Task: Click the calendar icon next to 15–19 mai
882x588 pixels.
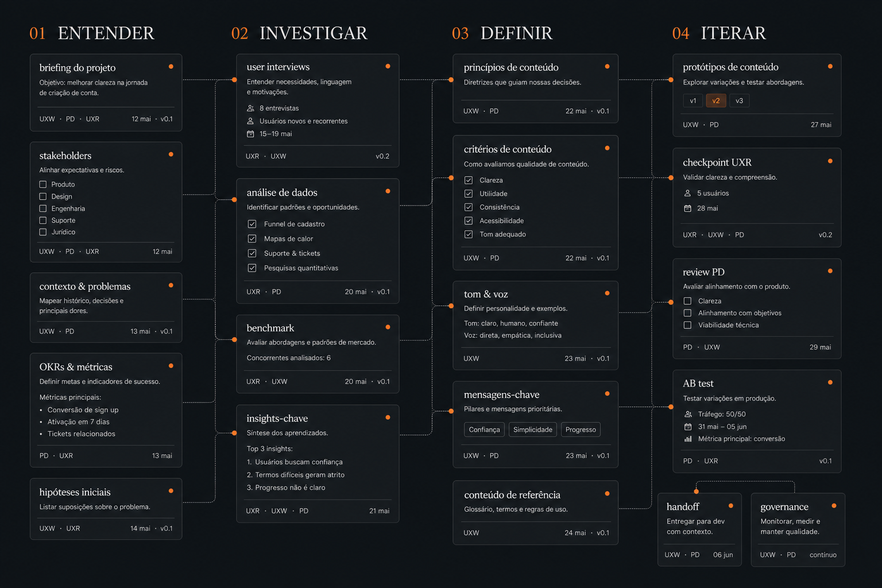Action: pos(250,134)
